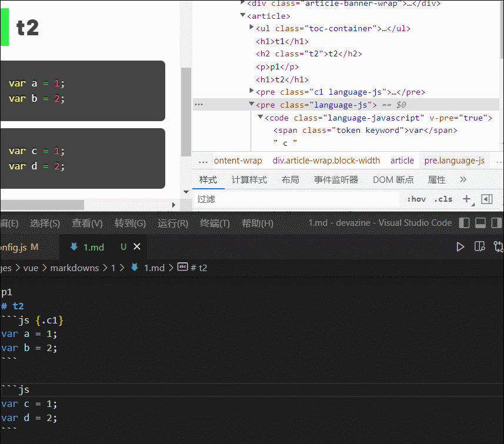
Task: Click the 'var d = 2;' line in editor
Action: (29, 418)
